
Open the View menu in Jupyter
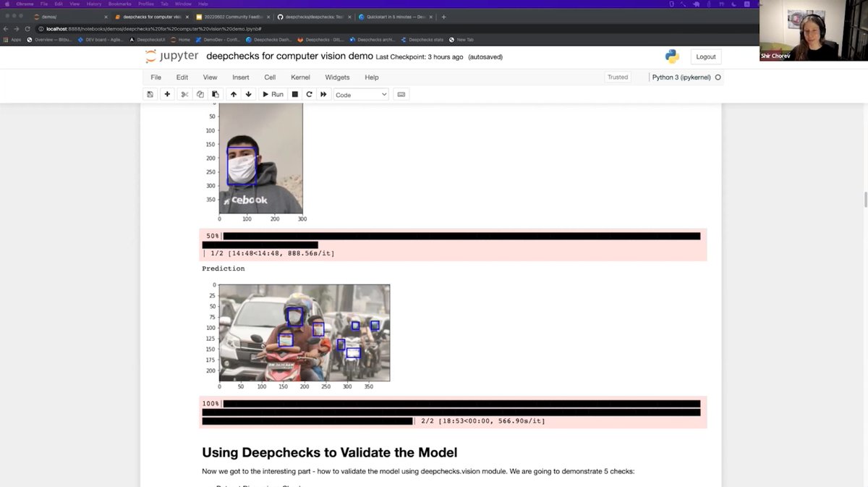coord(210,77)
